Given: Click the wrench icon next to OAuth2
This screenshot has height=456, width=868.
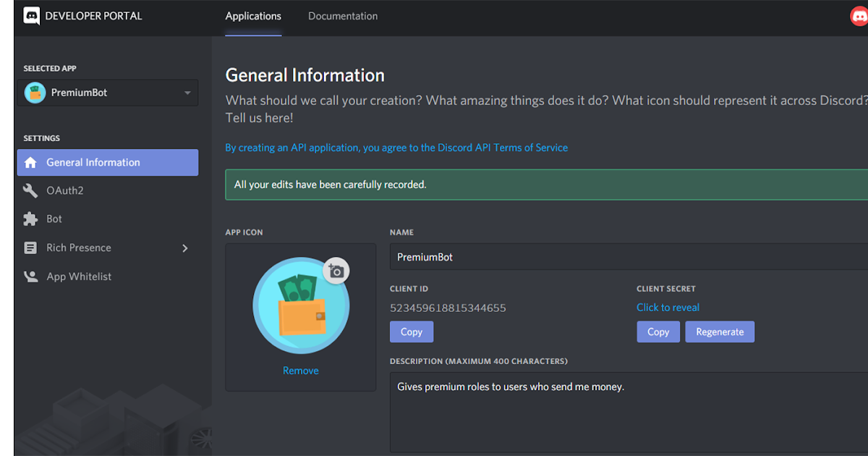Looking at the screenshot, I should pos(30,191).
